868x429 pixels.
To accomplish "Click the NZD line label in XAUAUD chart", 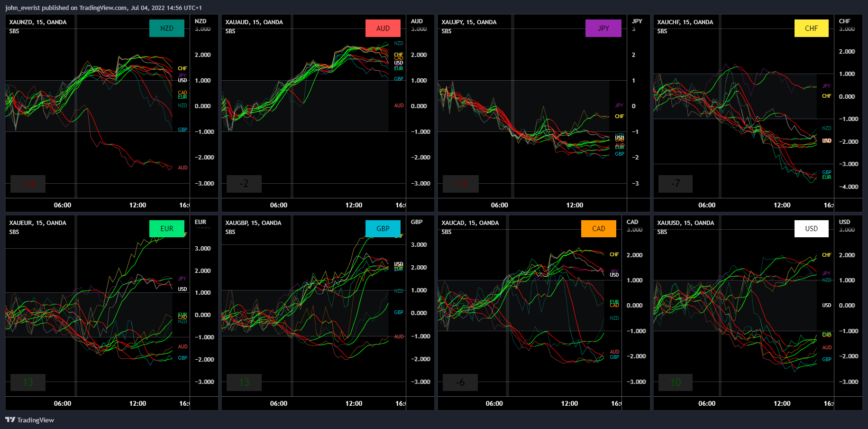I will pyautogui.click(x=399, y=44).
